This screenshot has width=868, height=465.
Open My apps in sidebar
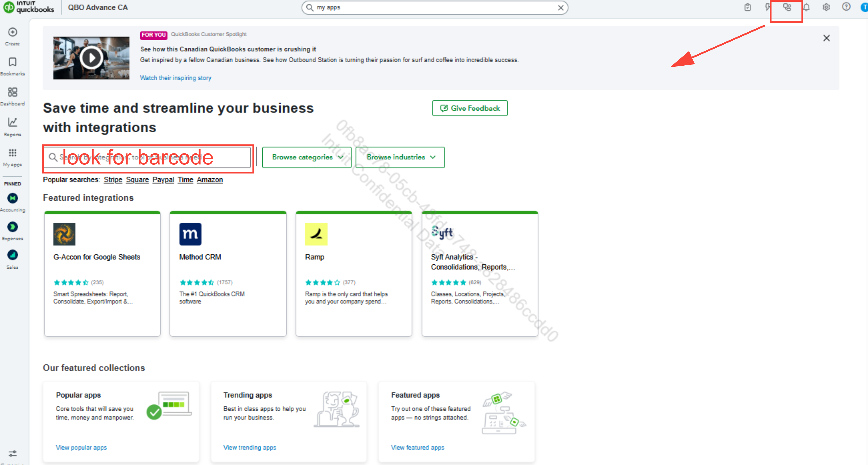[13, 157]
